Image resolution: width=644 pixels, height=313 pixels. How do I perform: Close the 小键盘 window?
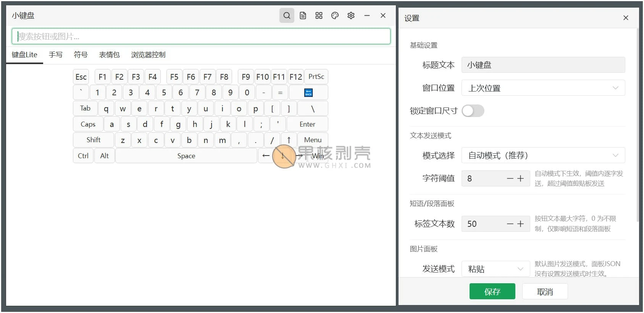pyautogui.click(x=383, y=16)
